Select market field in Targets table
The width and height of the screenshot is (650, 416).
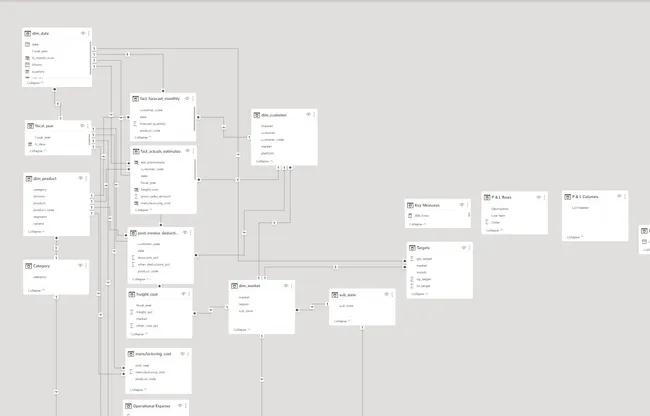(422, 266)
